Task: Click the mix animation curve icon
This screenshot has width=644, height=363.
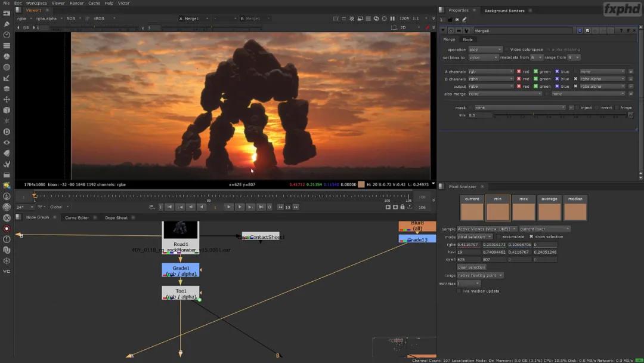Action: [631, 115]
